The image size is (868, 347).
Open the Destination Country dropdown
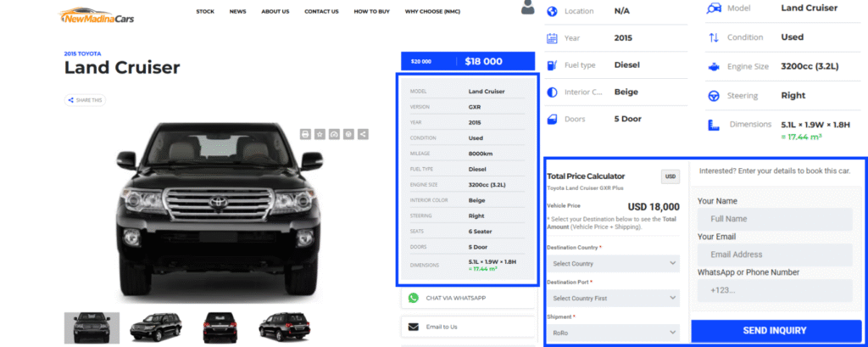[614, 263]
